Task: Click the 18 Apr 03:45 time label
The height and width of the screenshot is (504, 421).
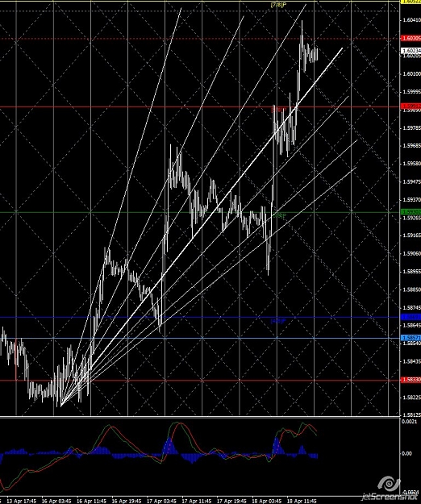Action: tap(266, 501)
